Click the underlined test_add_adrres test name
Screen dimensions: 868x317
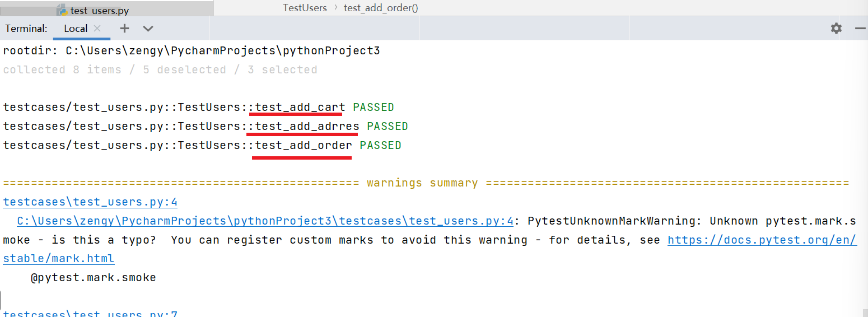coord(307,127)
